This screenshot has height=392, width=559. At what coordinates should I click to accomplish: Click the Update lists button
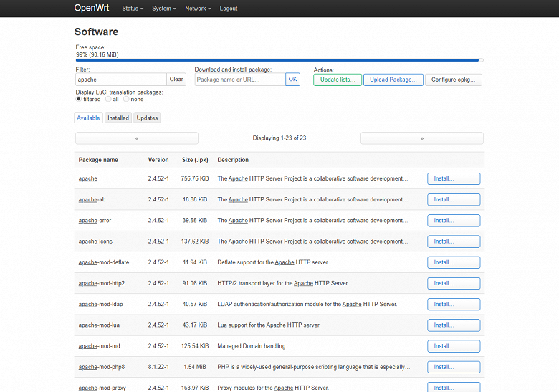(x=338, y=80)
